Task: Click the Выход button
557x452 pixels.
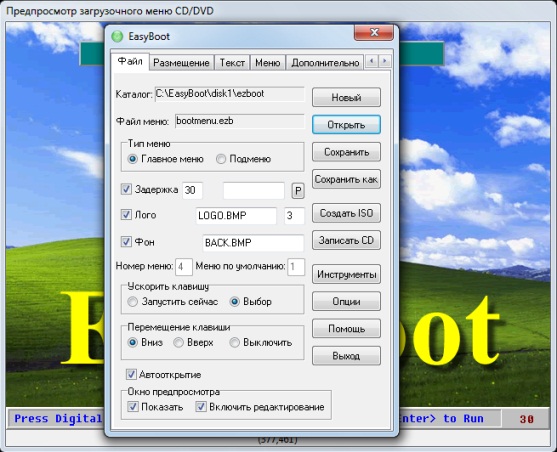Action: pos(346,356)
